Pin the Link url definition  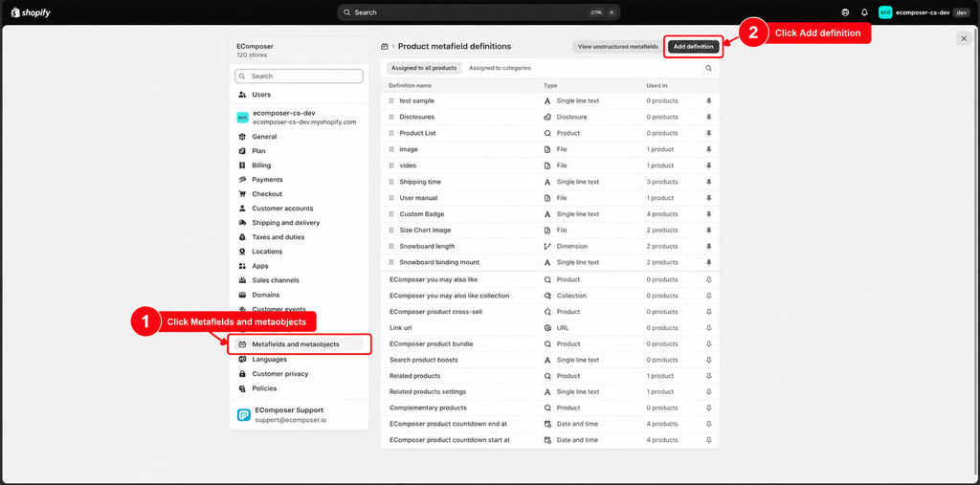pos(709,327)
